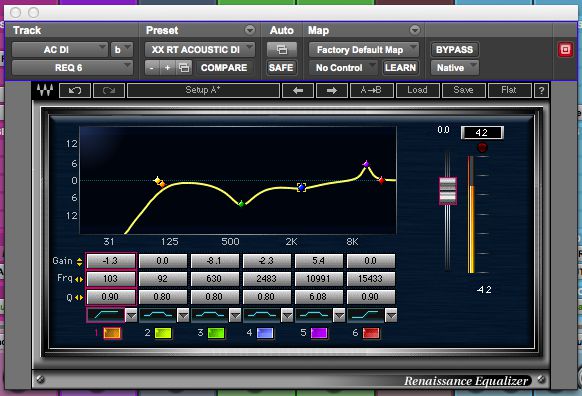Open the Factory Default Map dropdown
The image size is (582, 396).
[x=364, y=50]
